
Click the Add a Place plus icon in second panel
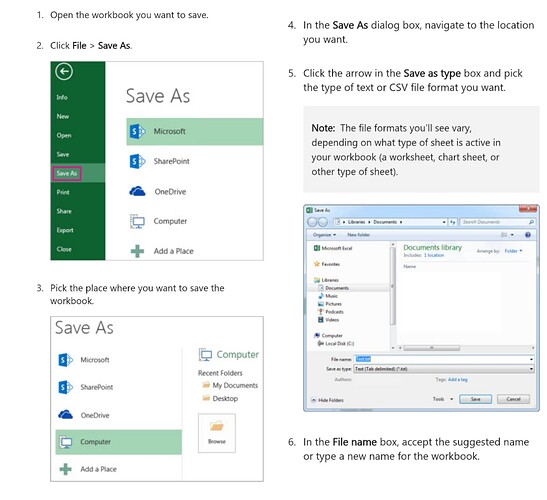(x=65, y=469)
